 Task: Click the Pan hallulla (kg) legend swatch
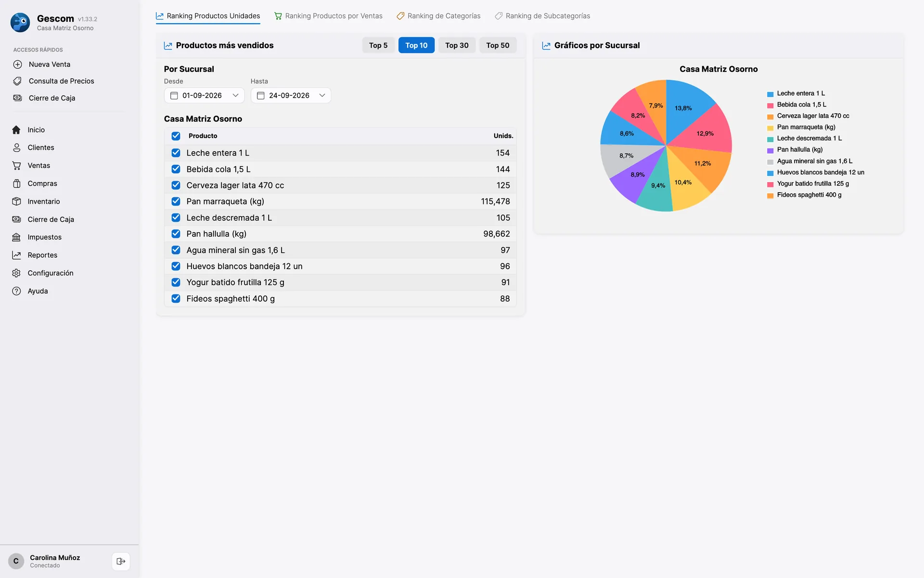coord(770,150)
